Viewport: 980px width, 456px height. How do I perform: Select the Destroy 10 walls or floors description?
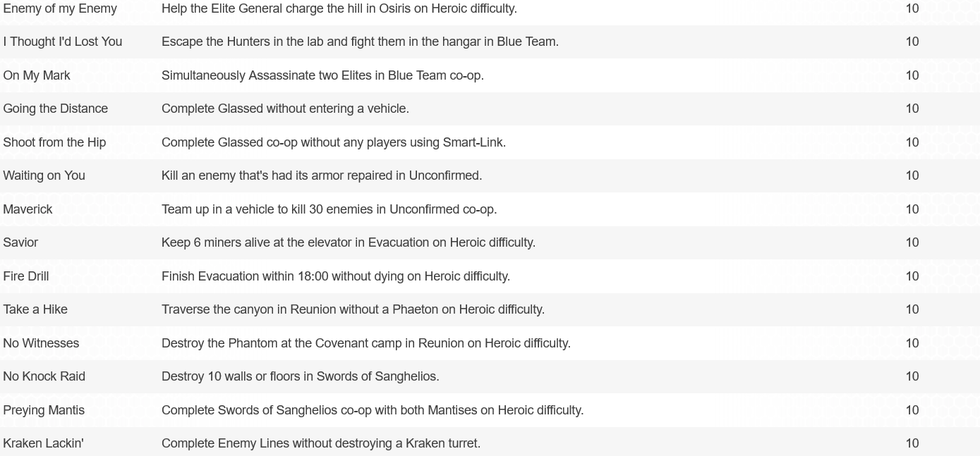(301, 376)
